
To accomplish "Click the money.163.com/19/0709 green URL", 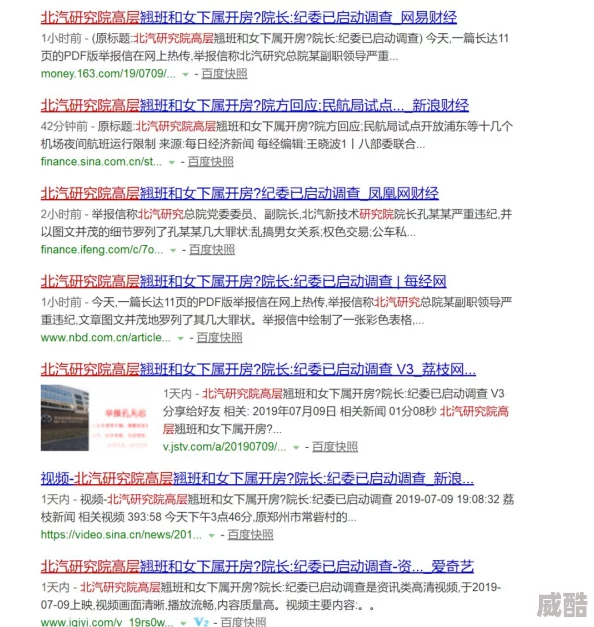I will pyautogui.click(x=108, y=74).
